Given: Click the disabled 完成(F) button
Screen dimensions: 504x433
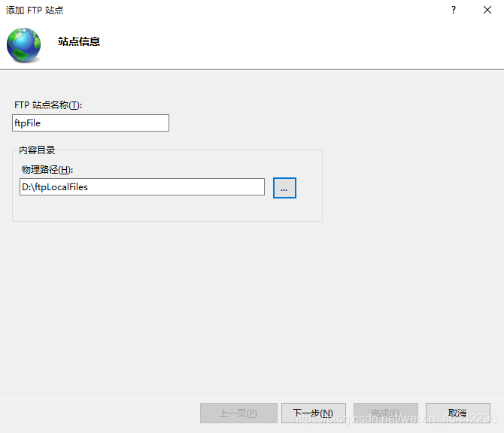Looking at the screenshot, I should (x=385, y=413).
